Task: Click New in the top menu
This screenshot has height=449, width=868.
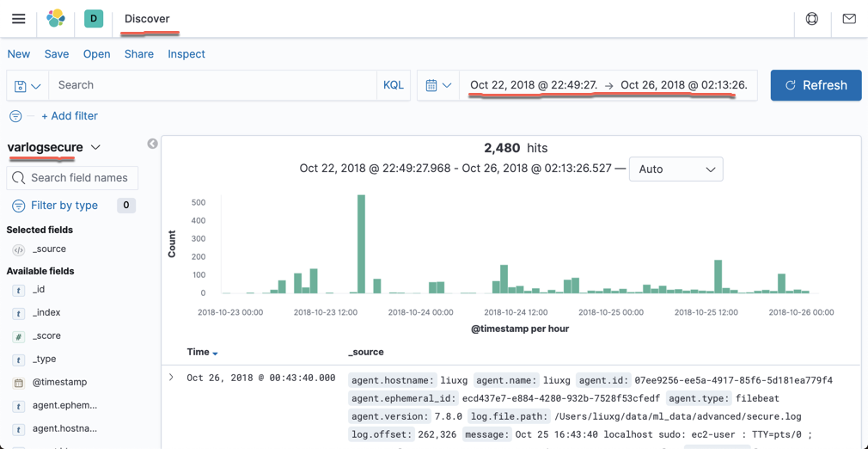Action: click(19, 54)
